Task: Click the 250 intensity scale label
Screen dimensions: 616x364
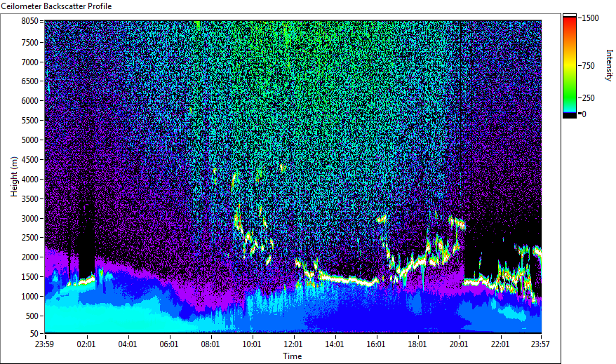Action: coord(589,98)
